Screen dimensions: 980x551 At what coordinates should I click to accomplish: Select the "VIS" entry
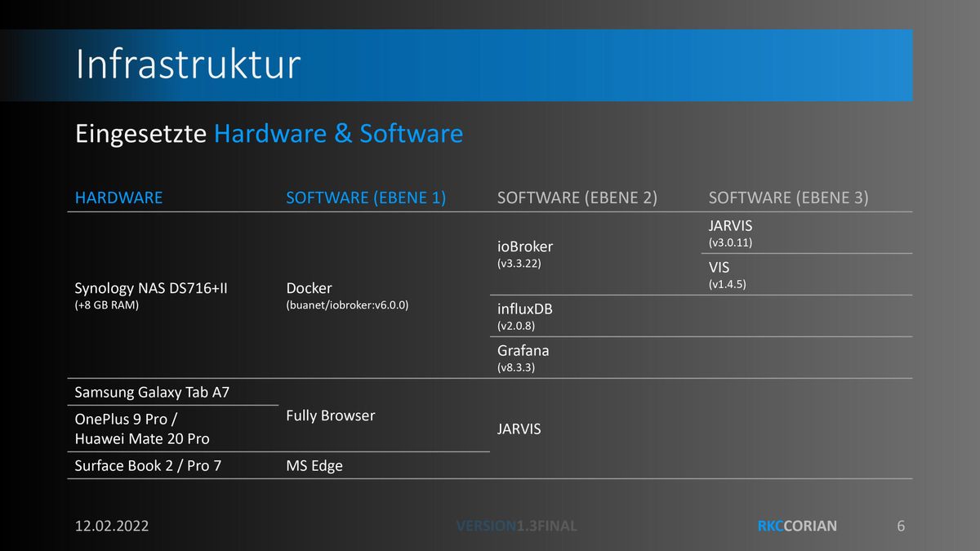coord(719,268)
